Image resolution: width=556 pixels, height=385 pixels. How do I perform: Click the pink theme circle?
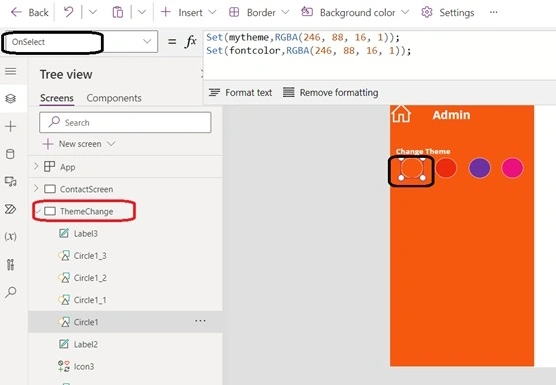(x=512, y=168)
